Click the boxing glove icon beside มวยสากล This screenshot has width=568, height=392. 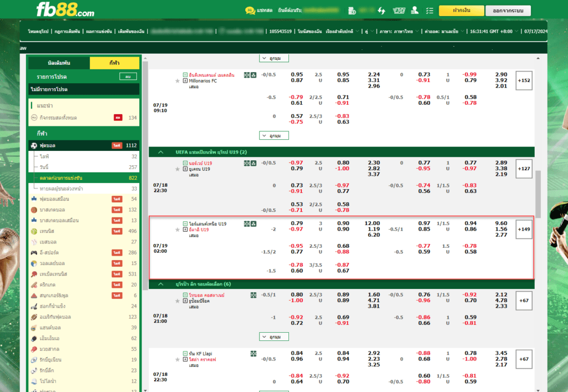click(x=34, y=349)
